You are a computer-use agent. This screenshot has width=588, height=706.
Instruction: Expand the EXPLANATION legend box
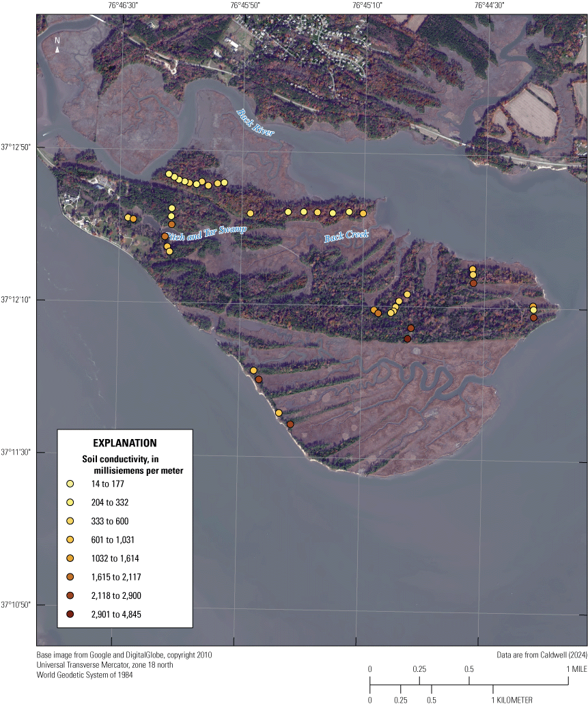(x=124, y=442)
